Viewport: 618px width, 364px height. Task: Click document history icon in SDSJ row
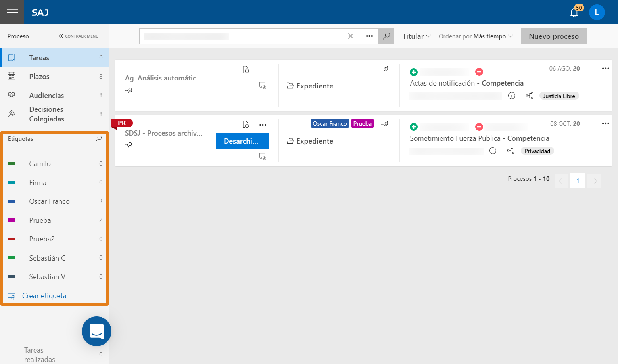[246, 125]
